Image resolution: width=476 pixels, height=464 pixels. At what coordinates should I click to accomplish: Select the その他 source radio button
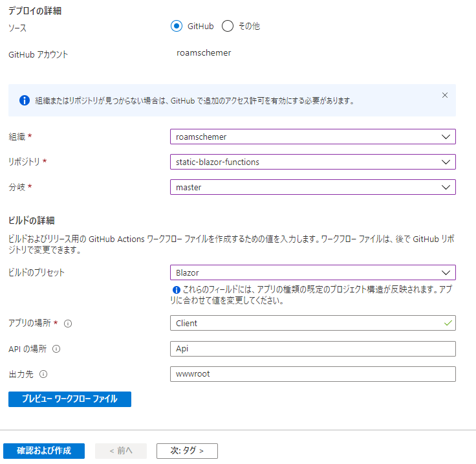[228, 26]
